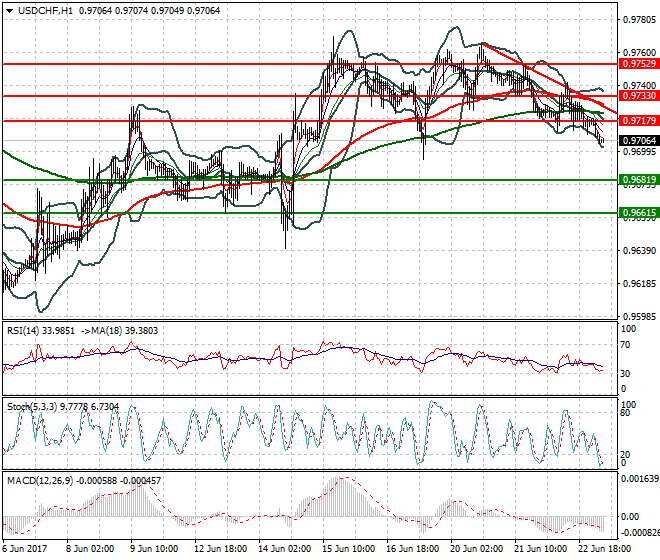660x560 pixels.
Task: Click the 14 Jun 02:00 time label
Action: tap(285, 549)
